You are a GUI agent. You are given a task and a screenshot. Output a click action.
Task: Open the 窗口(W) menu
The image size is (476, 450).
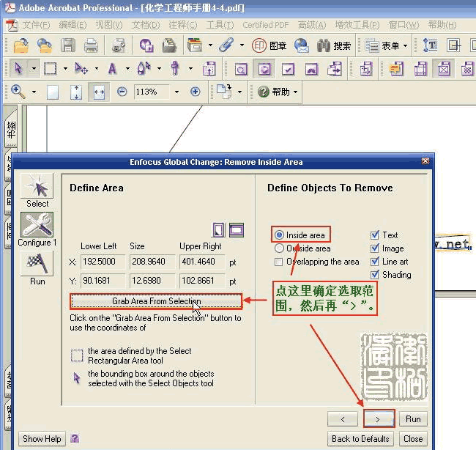coord(404,25)
